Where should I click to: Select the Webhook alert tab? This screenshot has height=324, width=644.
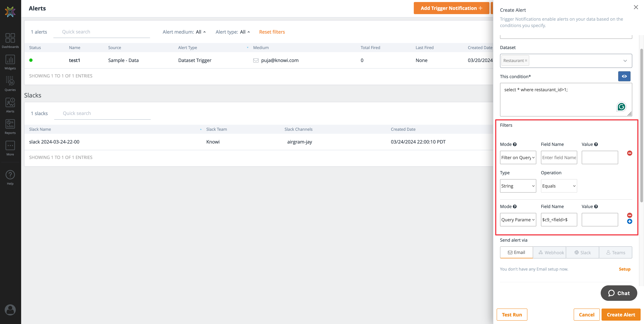click(x=550, y=252)
